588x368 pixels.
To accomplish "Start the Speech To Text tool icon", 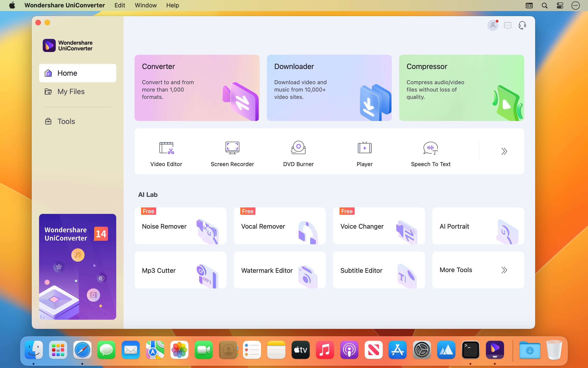I will 431,148.
